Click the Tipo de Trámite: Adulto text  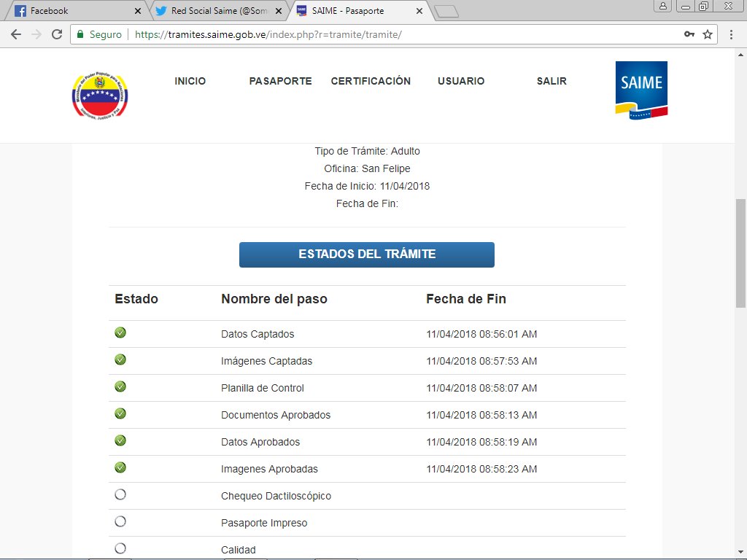pos(367,152)
